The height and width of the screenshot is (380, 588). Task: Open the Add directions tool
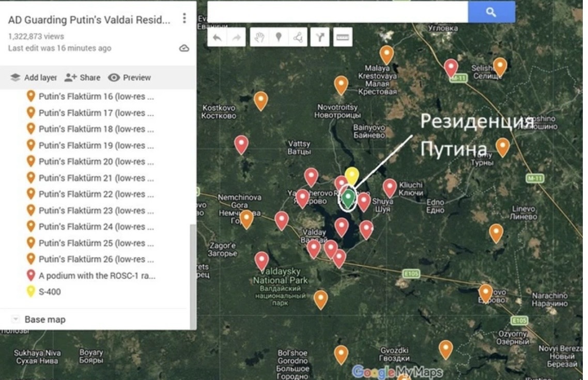[x=320, y=37]
